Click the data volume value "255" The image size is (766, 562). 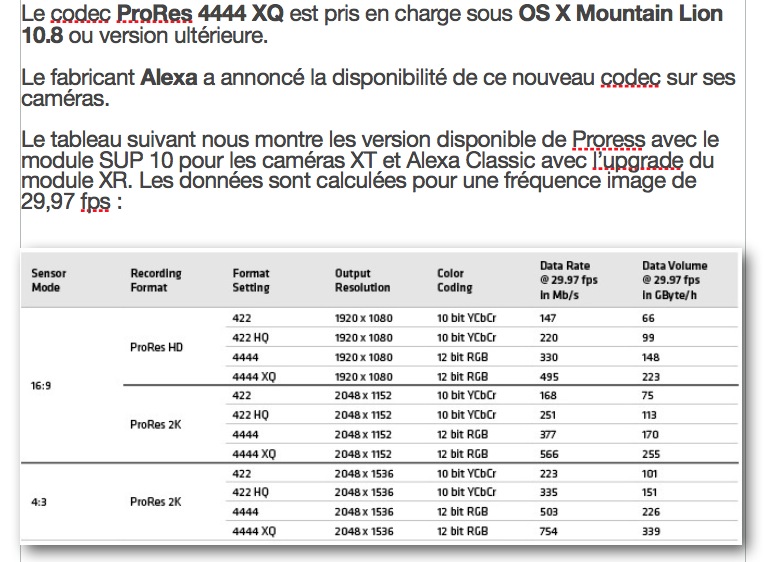651,454
